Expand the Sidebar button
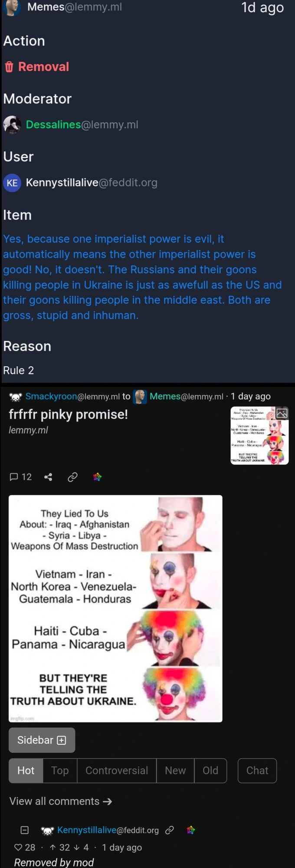This screenshot has height=868, width=295. click(x=42, y=740)
